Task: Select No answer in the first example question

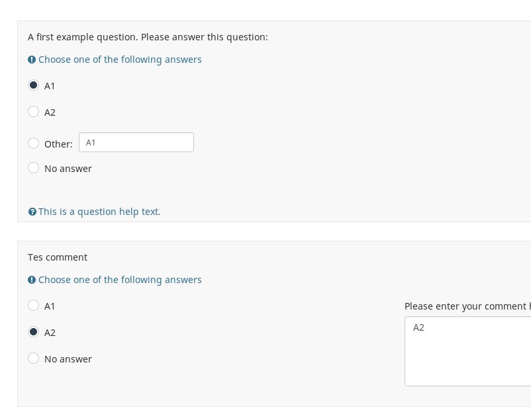Action: pos(34,168)
